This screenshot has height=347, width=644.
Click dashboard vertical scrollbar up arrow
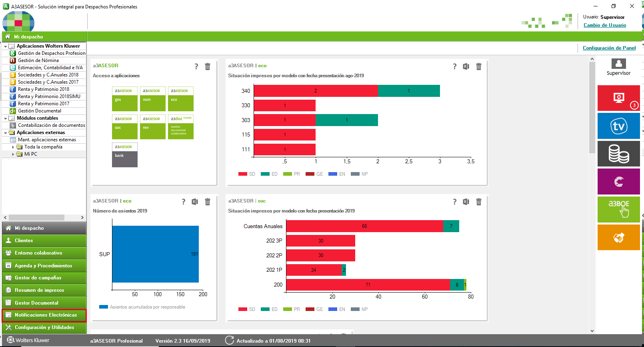pos(592,59)
